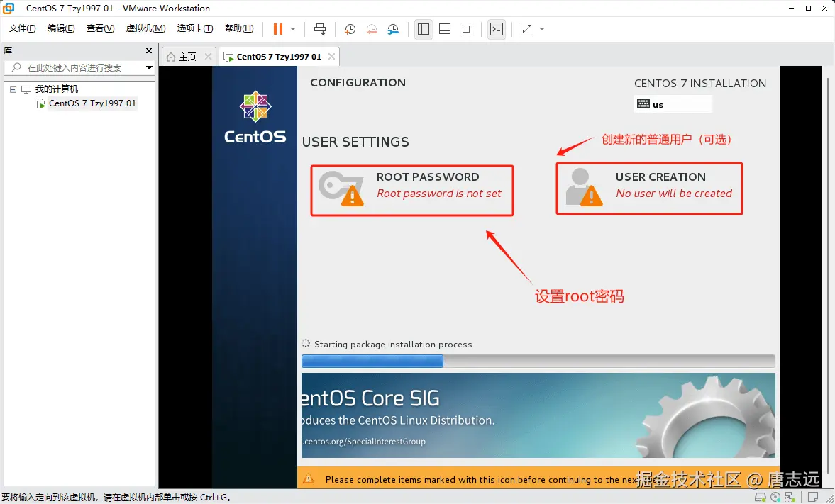Switch to the CentOS 7 Tzy1997 01 tab

279,57
